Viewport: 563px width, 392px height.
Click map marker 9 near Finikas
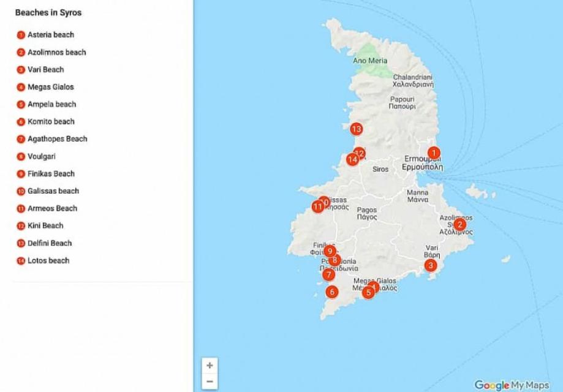click(330, 251)
